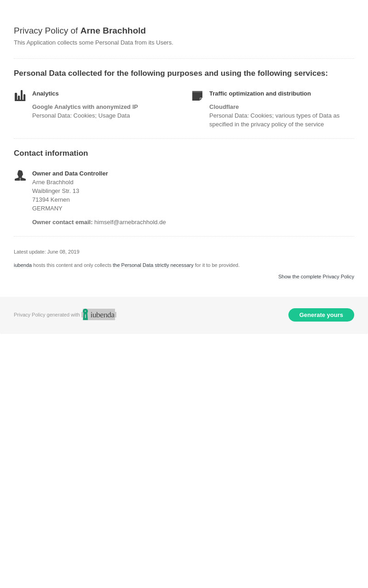Click the Traffic optimization window icon
The height and width of the screenshot is (588, 368).
(197, 96)
